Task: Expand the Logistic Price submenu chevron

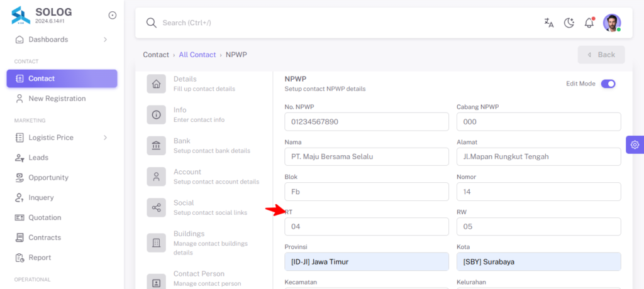Action: 105,138
